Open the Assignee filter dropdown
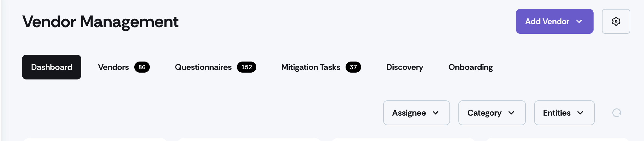Viewport: 644px width, 141px height. [x=416, y=113]
